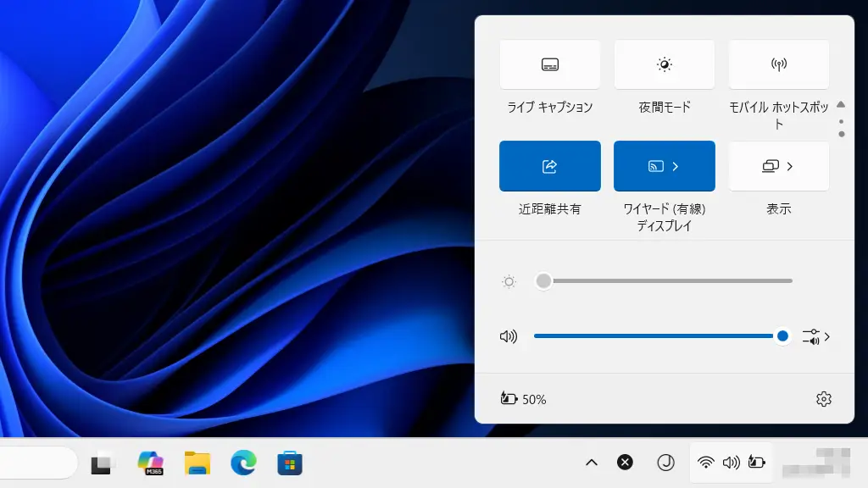Click the 50% battery status button
The height and width of the screenshot is (488, 868).
(524, 399)
